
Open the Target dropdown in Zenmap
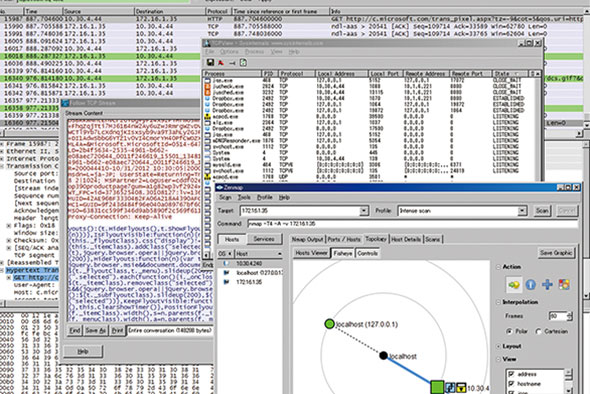[x=363, y=211]
